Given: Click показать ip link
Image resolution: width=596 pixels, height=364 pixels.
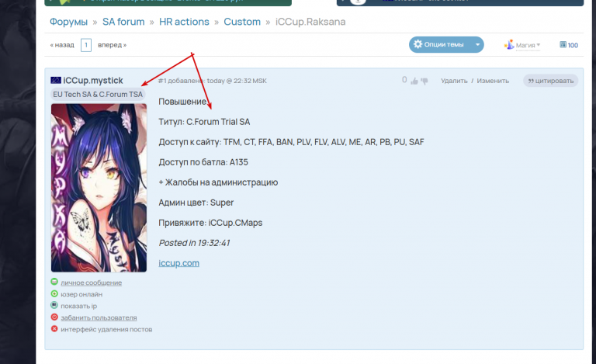Looking at the screenshot, I should 78,306.
